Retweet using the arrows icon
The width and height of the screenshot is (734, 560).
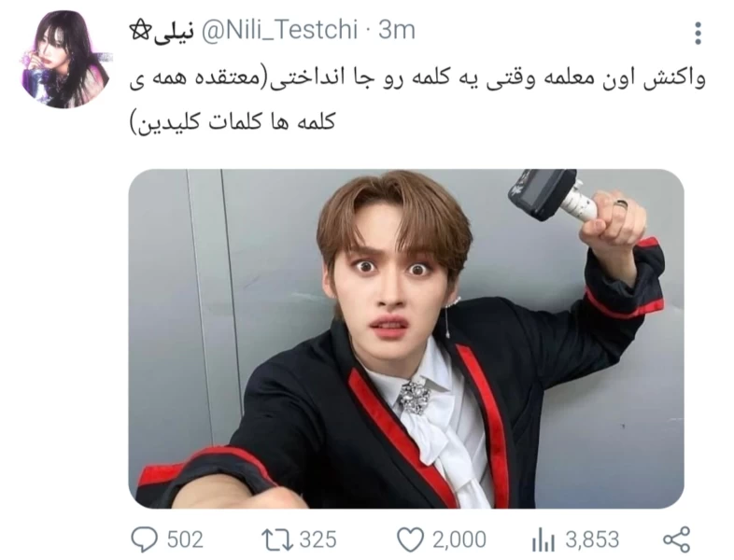[277, 539]
